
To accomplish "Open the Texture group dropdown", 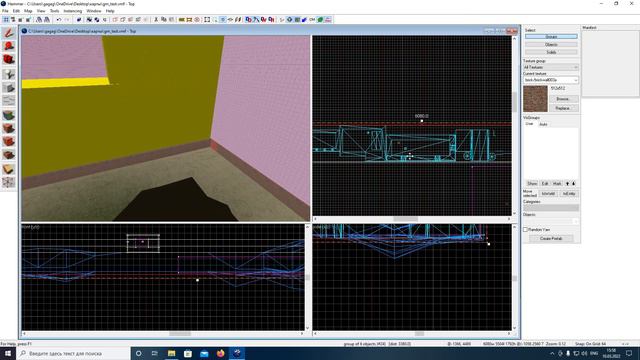I will coord(551,67).
